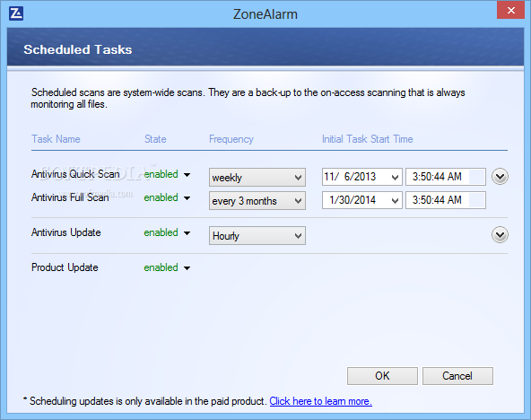The image size is (531, 420).
Task: Click the Full Scan start time field
Action: 446,200
